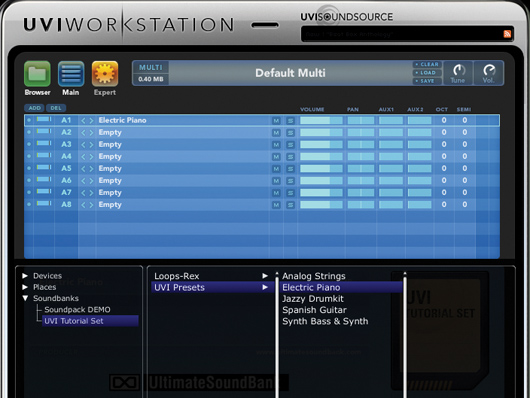Set volume slider of part A1
The image size is (530, 398).
[x=321, y=120]
